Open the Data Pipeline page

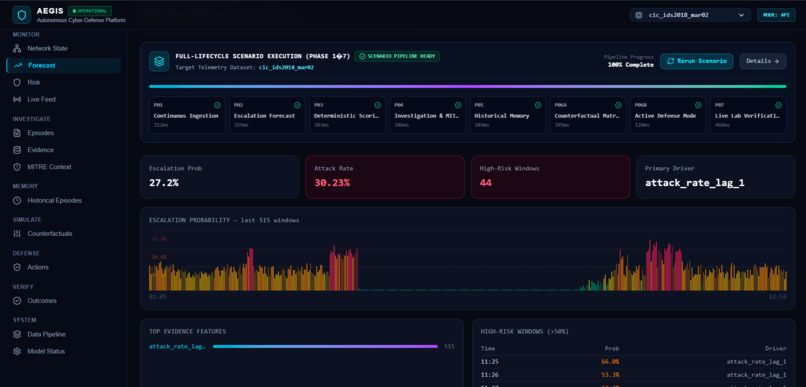tap(63, 334)
